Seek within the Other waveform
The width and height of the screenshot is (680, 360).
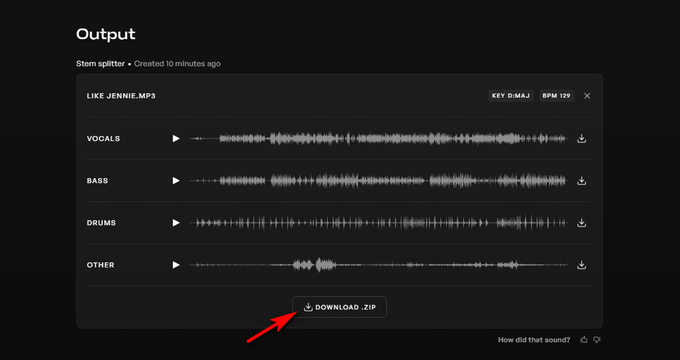[378, 265]
